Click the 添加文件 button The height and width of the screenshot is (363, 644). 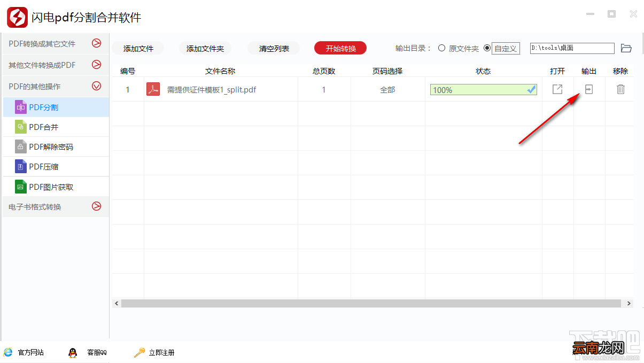(138, 48)
